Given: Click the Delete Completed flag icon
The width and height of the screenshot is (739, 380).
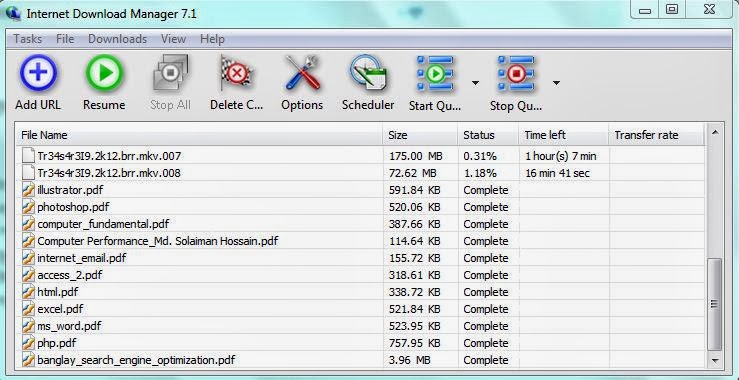Looking at the screenshot, I should pyautogui.click(x=236, y=73).
